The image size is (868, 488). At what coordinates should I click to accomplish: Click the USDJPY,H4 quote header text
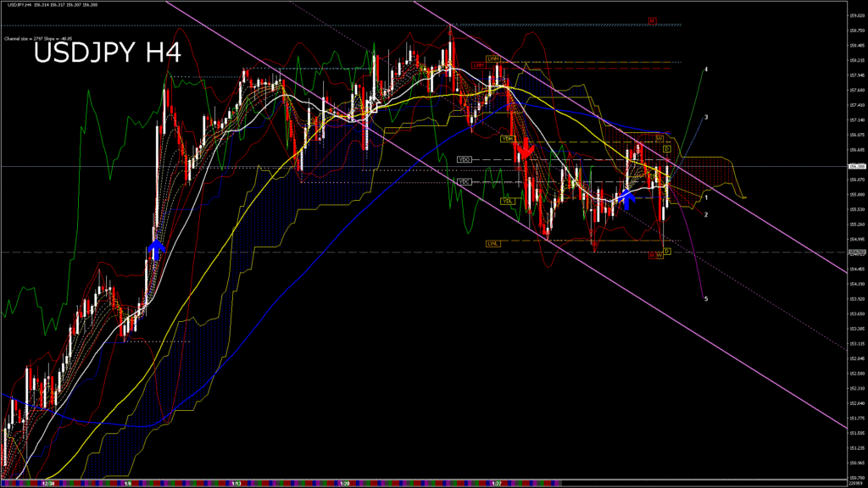point(53,5)
